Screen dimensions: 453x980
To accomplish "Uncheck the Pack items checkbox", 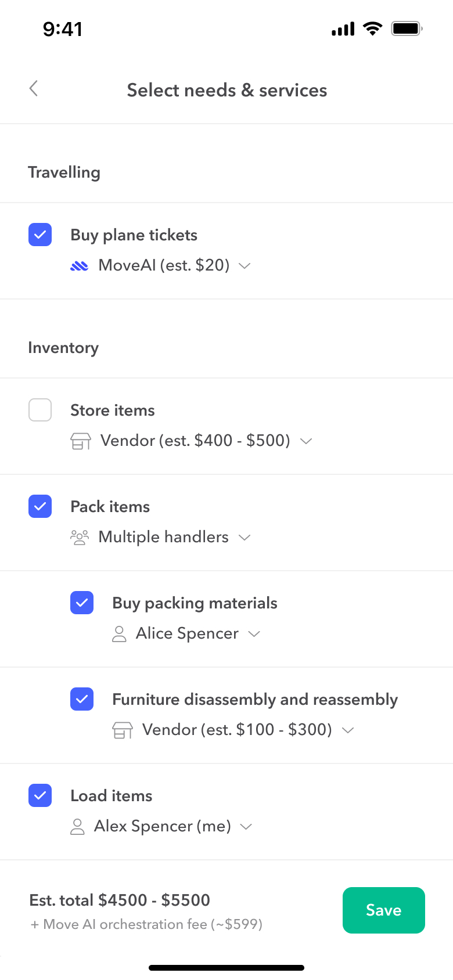I will (x=40, y=506).
